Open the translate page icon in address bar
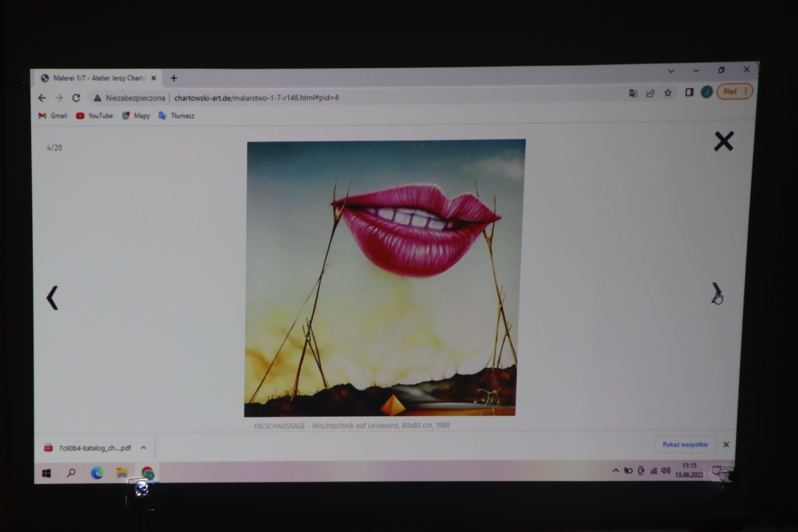The image size is (798, 532). (633, 93)
